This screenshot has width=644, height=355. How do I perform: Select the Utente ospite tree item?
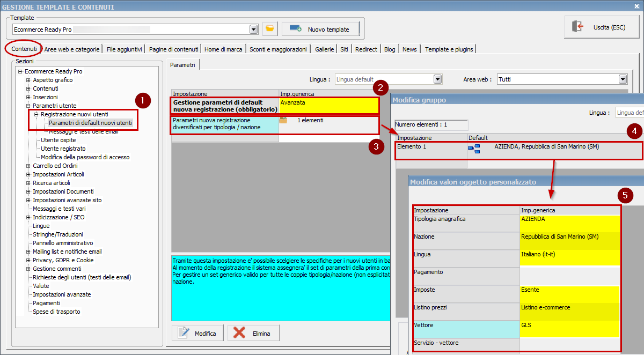coord(58,140)
